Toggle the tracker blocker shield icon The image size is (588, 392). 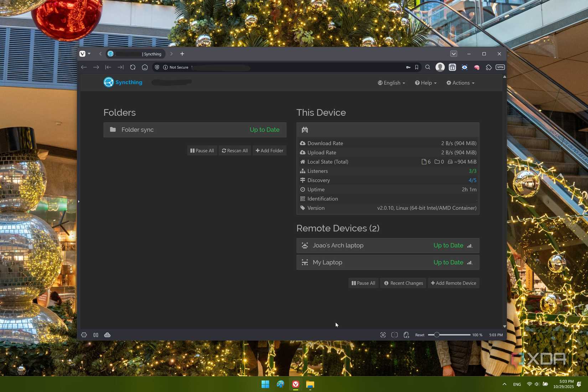[157, 67]
